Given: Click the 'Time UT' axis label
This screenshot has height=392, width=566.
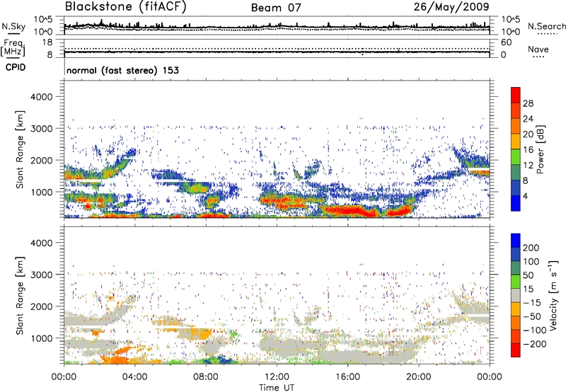Looking at the screenshot, I should click(x=277, y=388).
